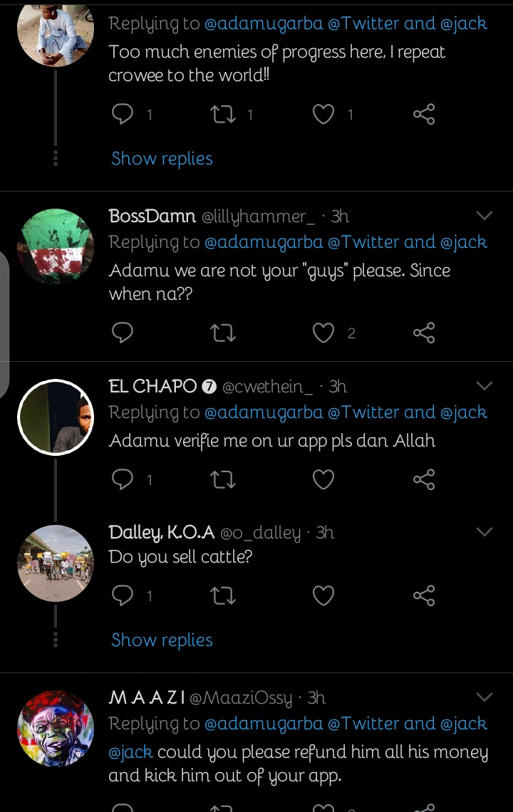Image resolution: width=513 pixels, height=812 pixels.
Task: Share BossDamn's tweet
Action: [x=424, y=333]
